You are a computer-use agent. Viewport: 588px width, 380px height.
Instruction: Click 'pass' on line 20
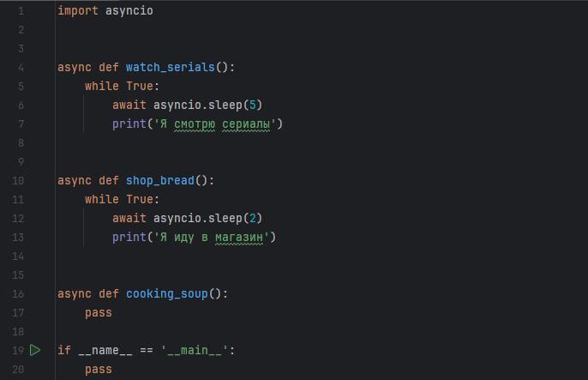click(x=98, y=369)
